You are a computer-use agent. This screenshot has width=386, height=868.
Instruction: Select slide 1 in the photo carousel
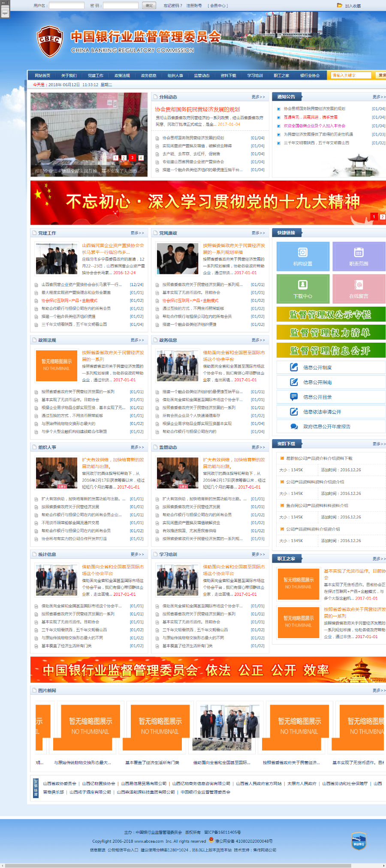click(x=115, y=158)
